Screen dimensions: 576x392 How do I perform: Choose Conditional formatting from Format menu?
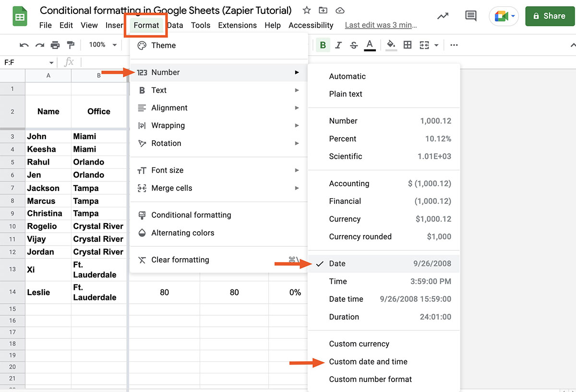click(x=191, y=215)
